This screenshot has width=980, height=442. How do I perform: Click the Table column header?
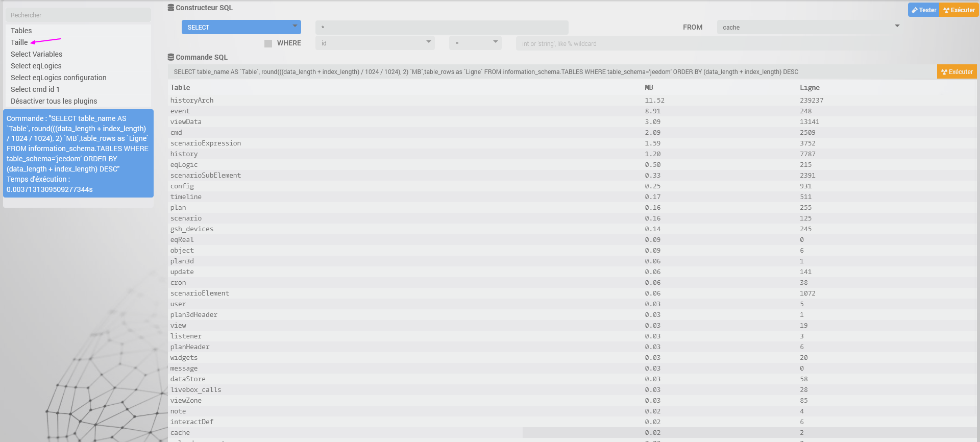click(180, 87)
